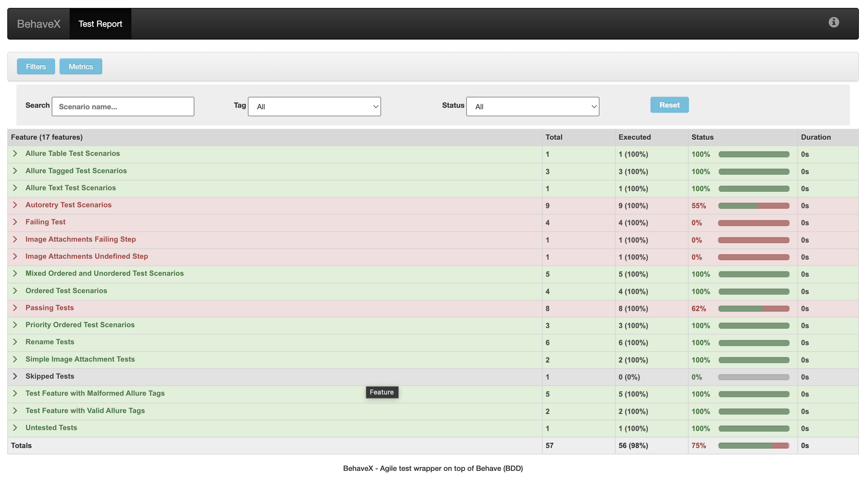Click the info icon in header
This screenshot has width=868, height=487.
click(x=833, y=22)
